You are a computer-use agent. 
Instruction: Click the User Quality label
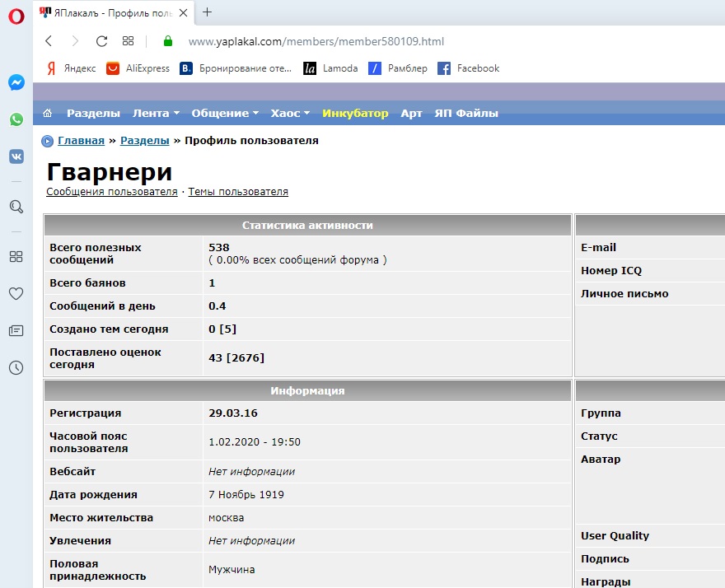pos(615,536)
